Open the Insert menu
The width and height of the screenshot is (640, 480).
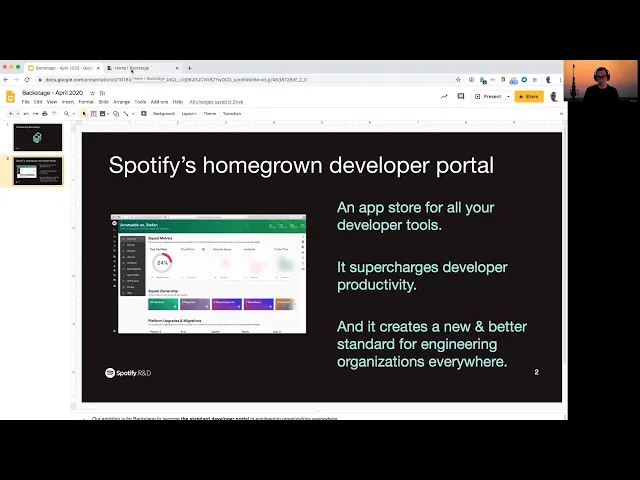tap(68, 102)
